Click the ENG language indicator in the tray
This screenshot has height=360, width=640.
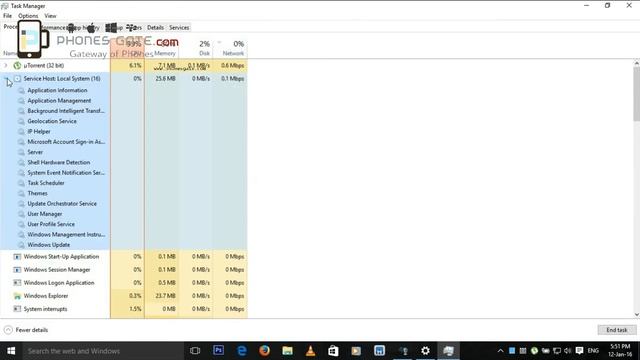pyautogui.click(x=593, y=351)
